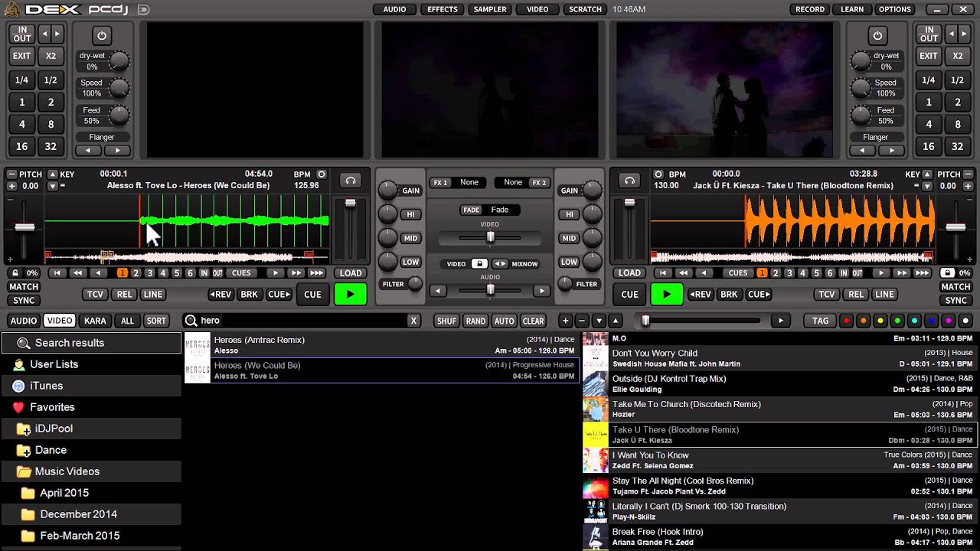This screenshot has width=980, height=551.
Task: Select the cyan tag color
Action: tap(914, 321)
